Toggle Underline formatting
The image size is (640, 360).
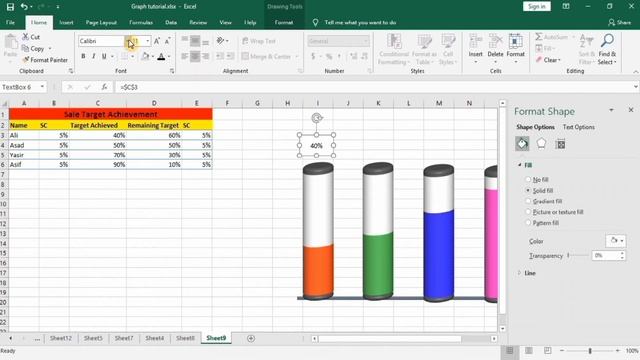[104, 56]
